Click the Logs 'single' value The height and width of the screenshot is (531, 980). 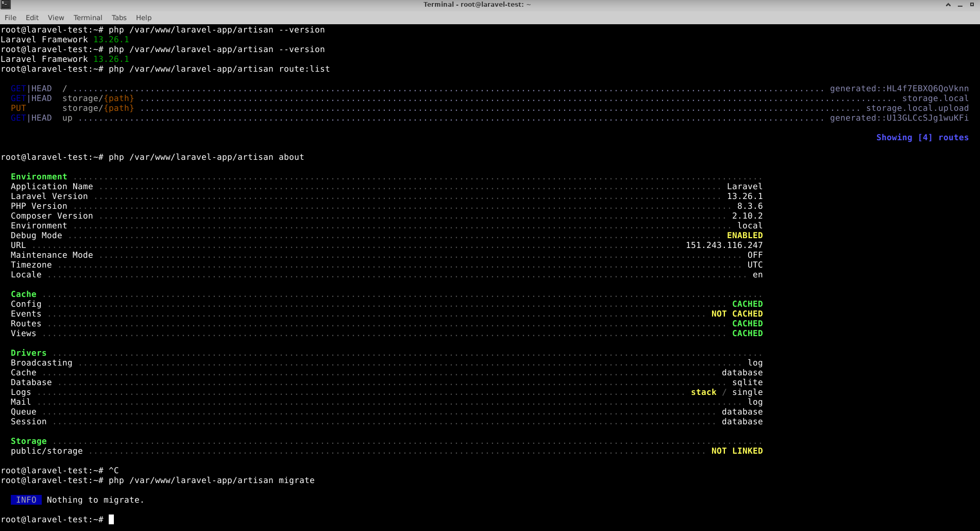point(747,392)
